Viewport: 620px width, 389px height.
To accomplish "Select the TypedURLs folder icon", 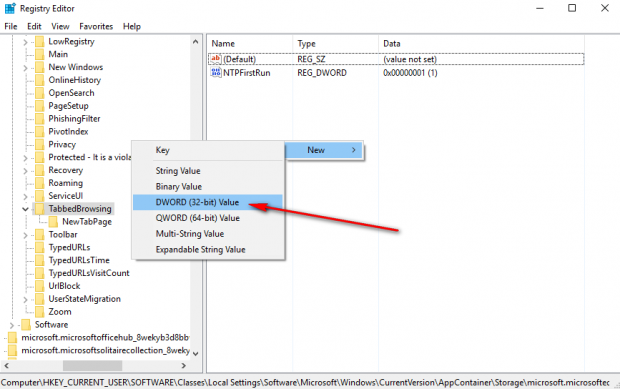I will click(x=40, y=247).
